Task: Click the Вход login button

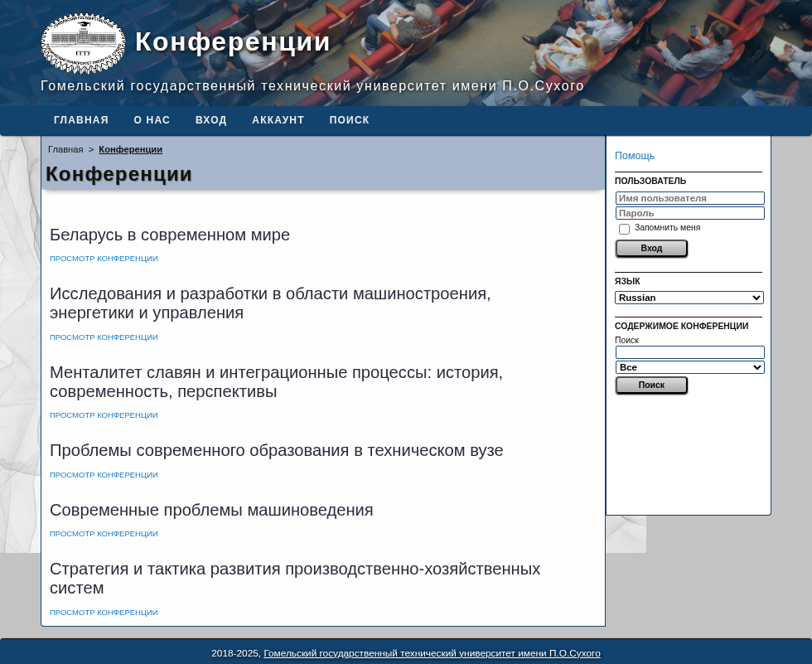Action: click(x=651, y=248)
